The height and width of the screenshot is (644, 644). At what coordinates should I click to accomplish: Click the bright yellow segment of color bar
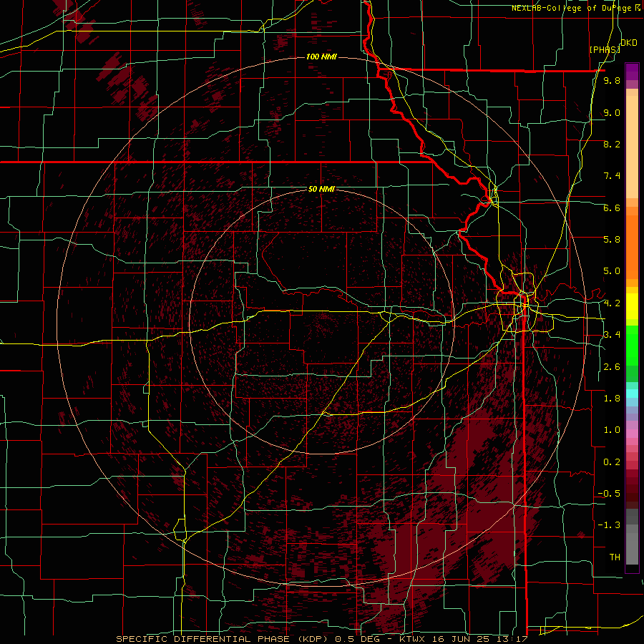[632, 306]
